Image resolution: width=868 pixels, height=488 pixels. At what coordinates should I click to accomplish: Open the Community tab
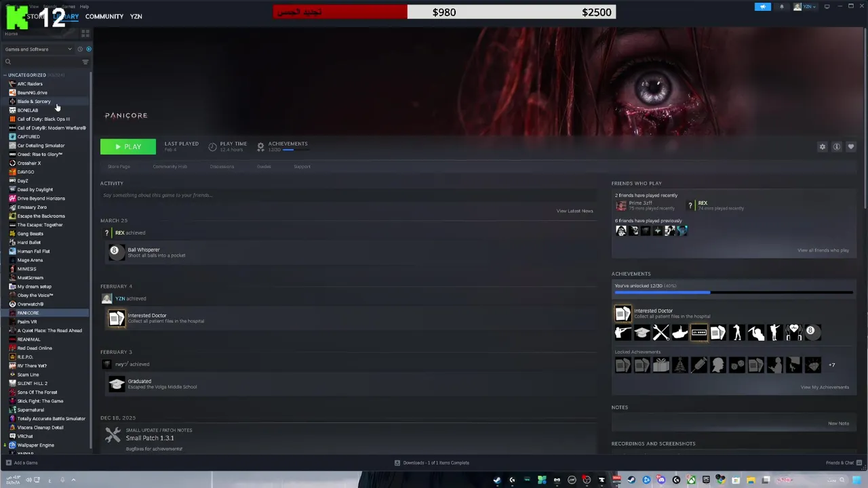[104, 16]
